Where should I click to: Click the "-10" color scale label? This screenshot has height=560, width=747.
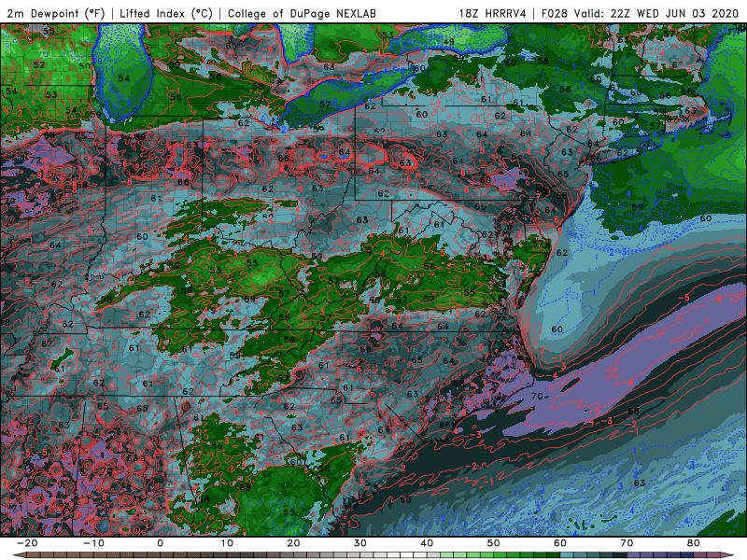(x=93, y=543)
